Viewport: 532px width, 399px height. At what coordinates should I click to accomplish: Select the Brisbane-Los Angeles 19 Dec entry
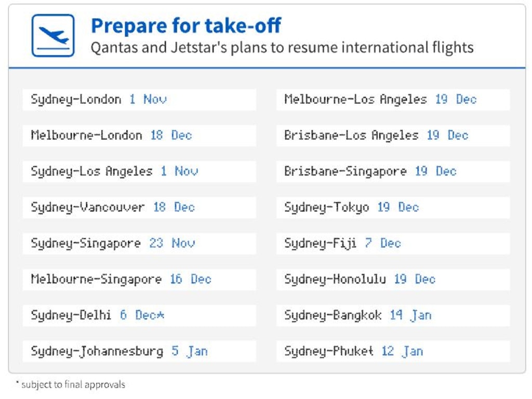(x=393, y=136)
